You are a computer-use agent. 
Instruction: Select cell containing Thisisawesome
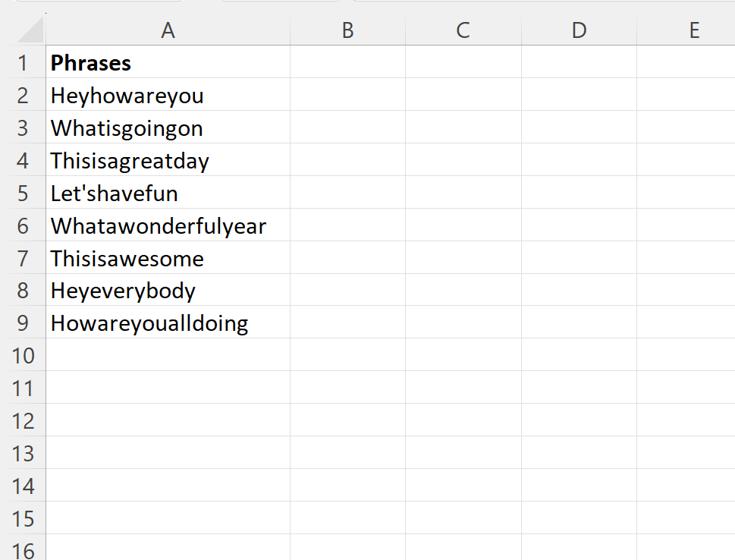point(168,257)
